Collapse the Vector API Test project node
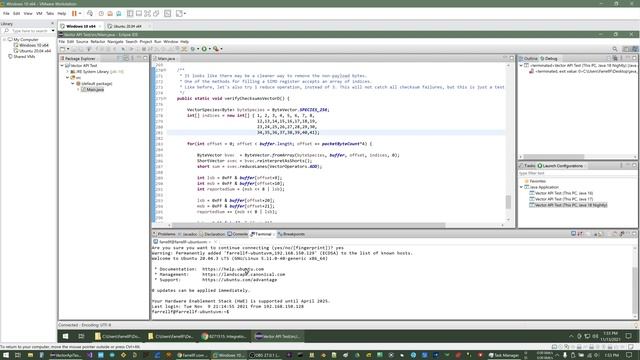 tap(62, 66)
